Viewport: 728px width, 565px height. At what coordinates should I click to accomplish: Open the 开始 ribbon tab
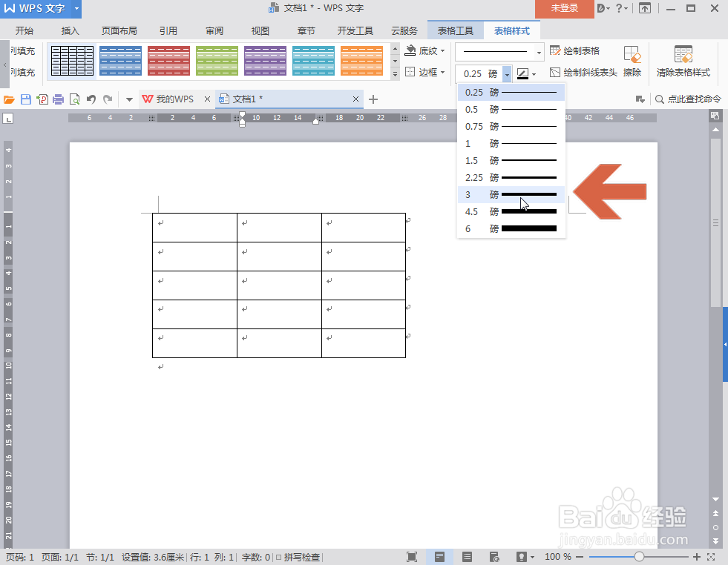[x=24, y=30]
